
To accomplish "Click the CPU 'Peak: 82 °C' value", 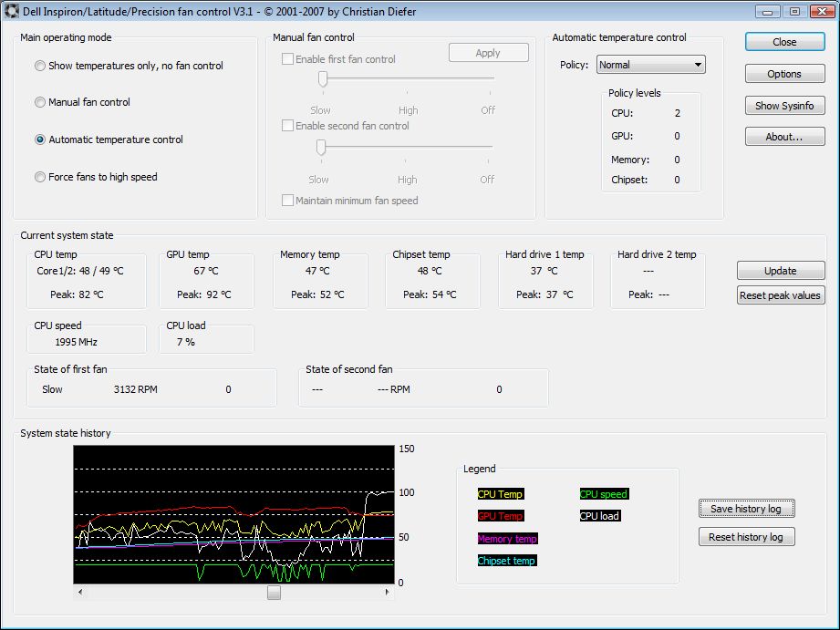I will click(78, 294).
